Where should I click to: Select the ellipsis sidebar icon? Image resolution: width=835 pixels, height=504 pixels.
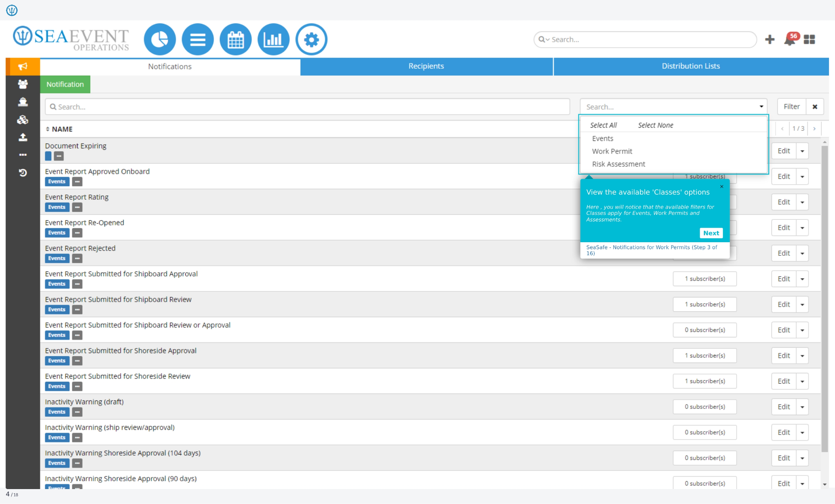click(x=23, y=154)
